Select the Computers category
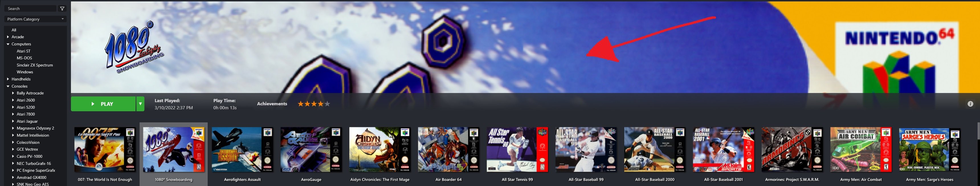The image size is (980, 186). (x=21, y=44)
